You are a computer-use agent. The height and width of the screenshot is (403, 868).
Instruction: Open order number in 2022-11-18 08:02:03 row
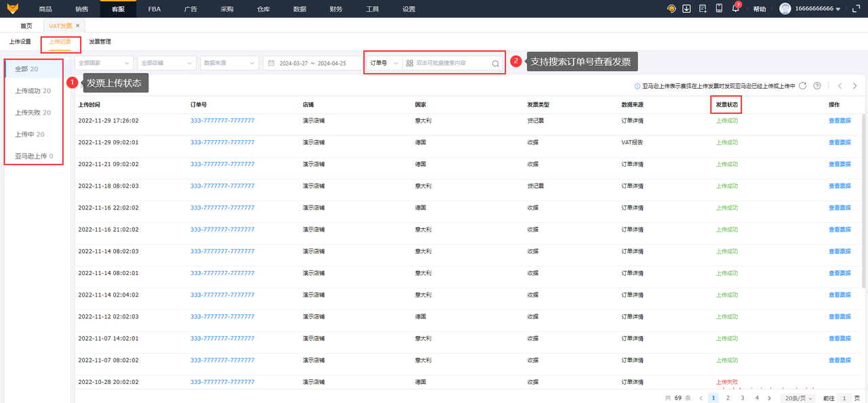(222, 186)
